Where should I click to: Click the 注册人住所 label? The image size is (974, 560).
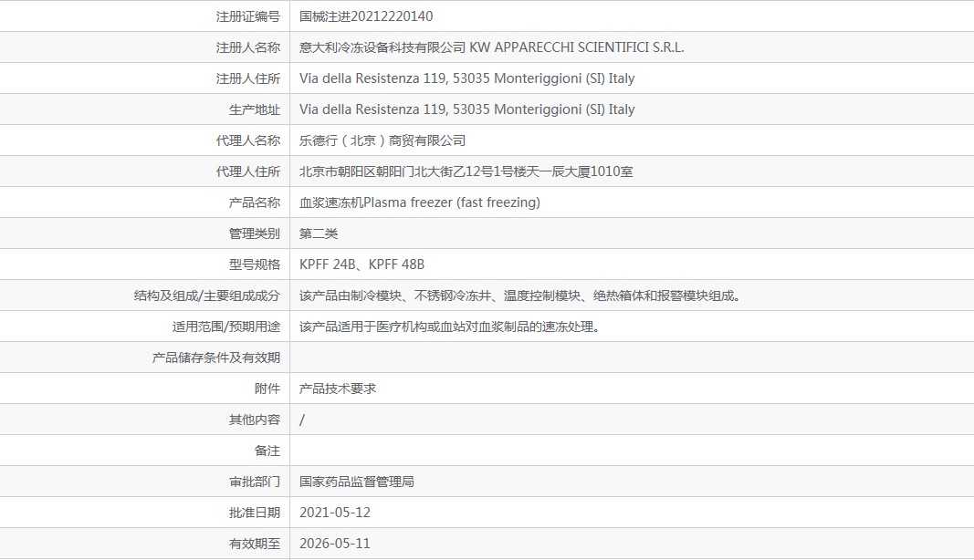pos(248,78)
